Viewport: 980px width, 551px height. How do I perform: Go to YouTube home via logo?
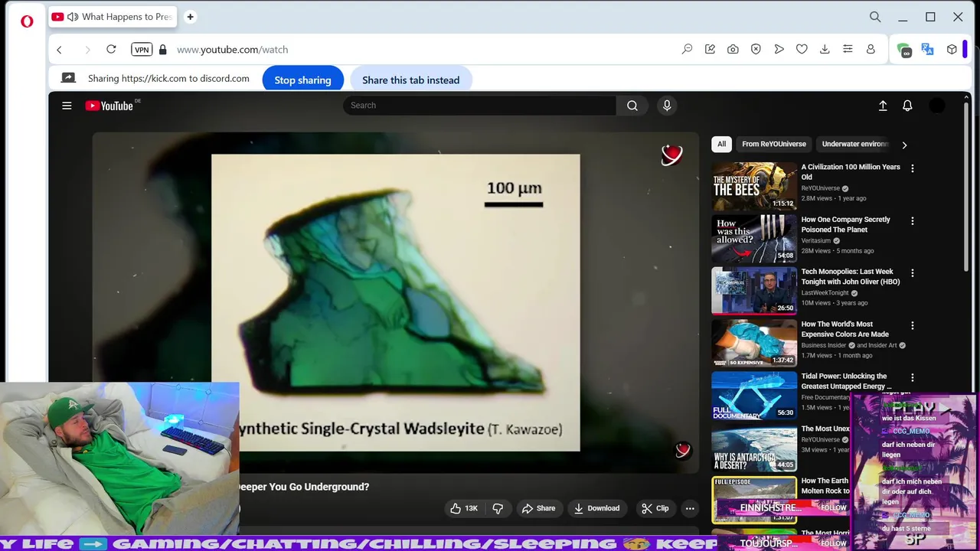coord(109,106)
